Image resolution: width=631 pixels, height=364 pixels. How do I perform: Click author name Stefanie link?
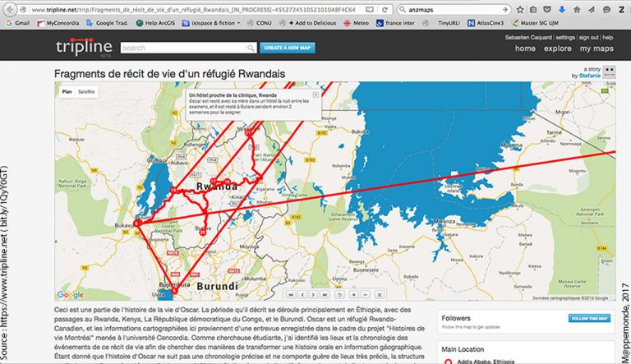pyautogui.click(x=587, y=76)
